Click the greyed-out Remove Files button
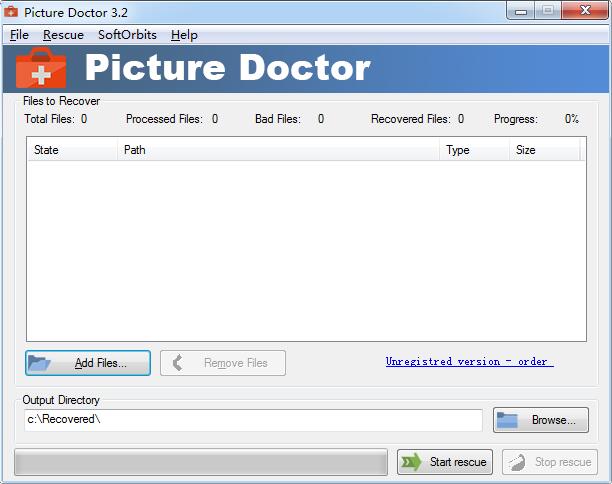This screenshot has height=484, width=612. (x=223, y=363)
